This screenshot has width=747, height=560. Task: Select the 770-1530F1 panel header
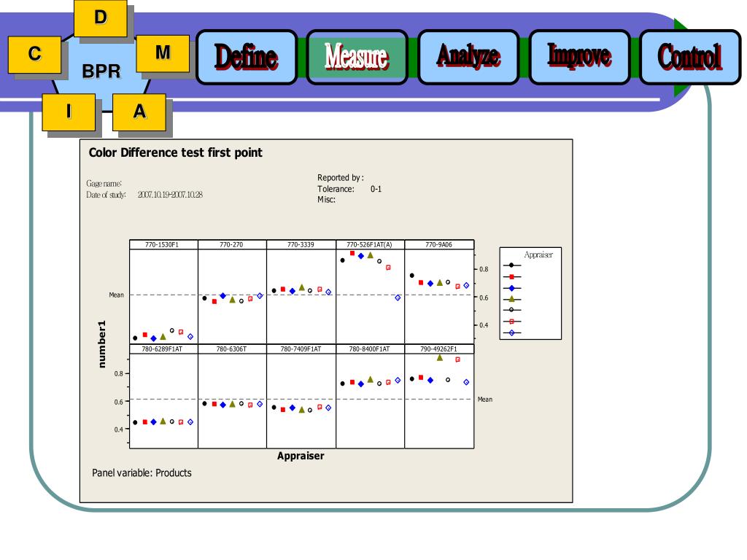(x=163, y=245)
